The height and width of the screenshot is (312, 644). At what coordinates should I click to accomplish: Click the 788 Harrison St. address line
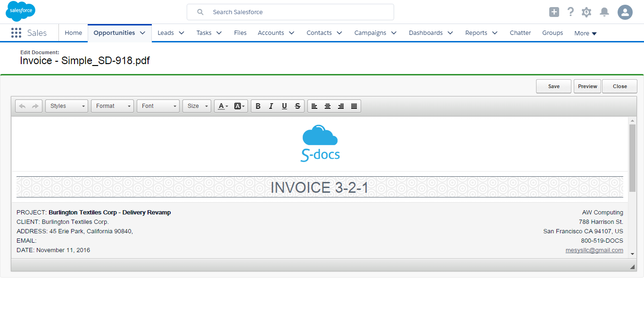point(601,222)
